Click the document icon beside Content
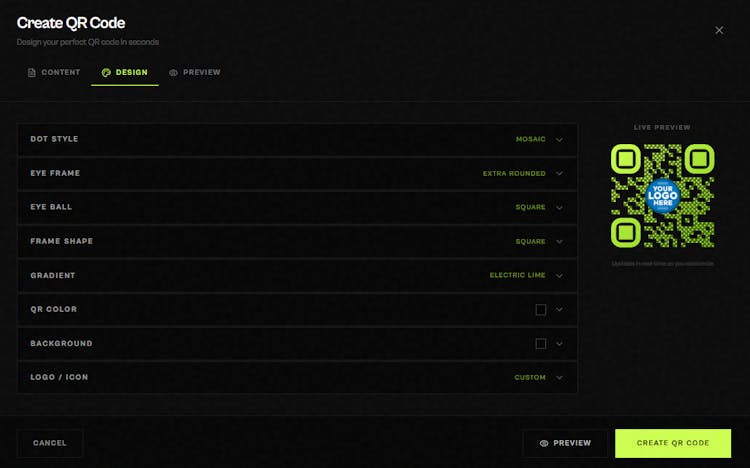Viewport: 750px width, 468px height. (32, 72)
